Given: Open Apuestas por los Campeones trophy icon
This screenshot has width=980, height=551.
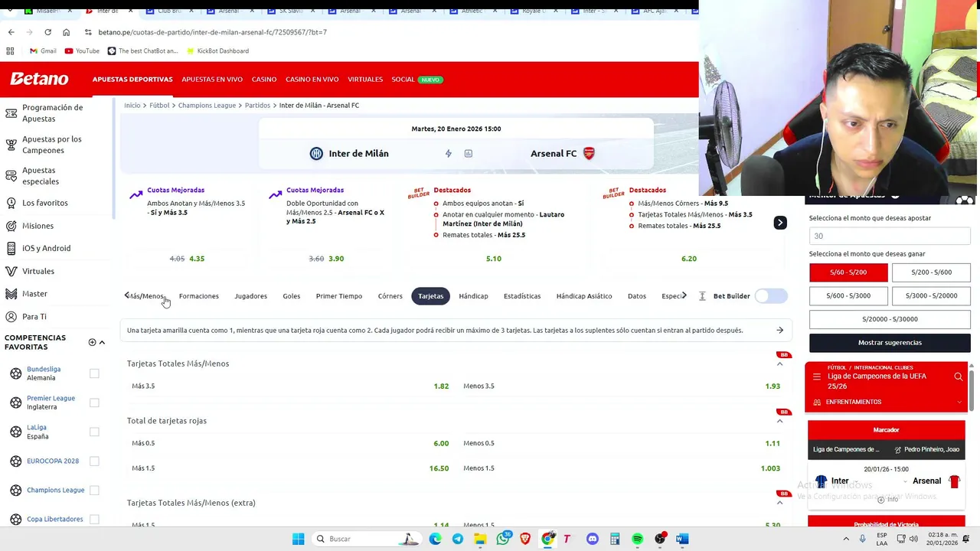Looking at the screenshot, I should [11, 145].
